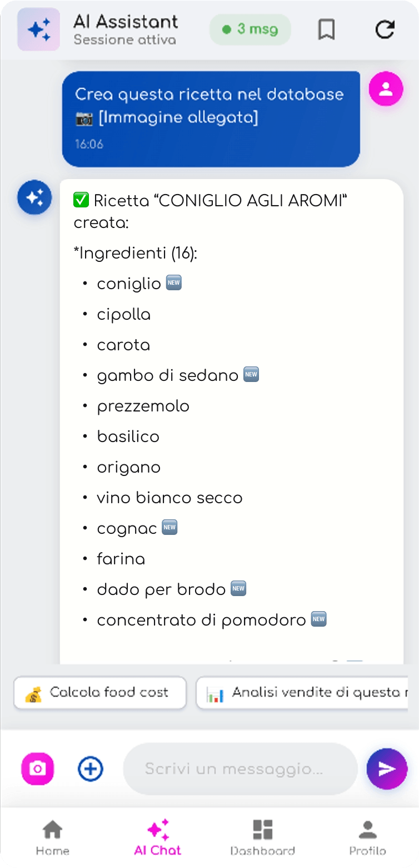Go to the Home tab
Image resolution: width=419 pixels, height=868 pixels.
pyautogui.click(x=53, y=837)
